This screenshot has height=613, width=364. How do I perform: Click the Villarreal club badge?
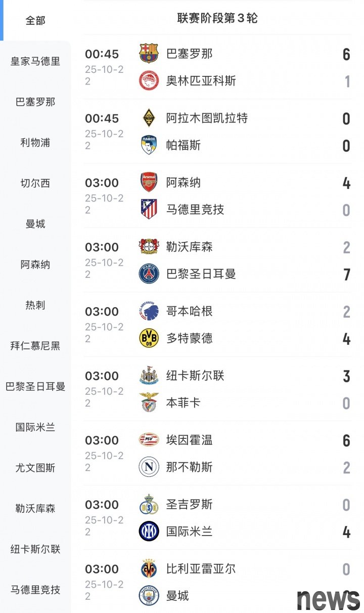click(x=149, y=568)
